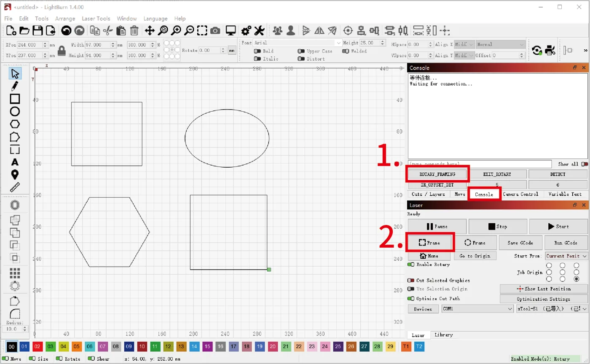Open the File menu
590x364 pixels.
tap(8, 19)
